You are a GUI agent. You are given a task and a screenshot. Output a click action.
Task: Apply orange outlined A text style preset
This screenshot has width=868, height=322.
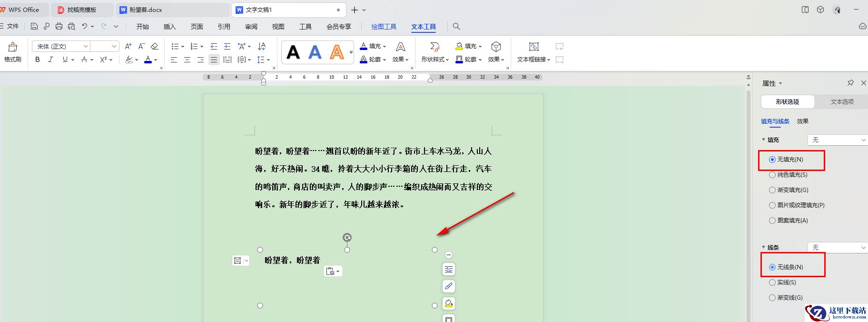(337, 52)
